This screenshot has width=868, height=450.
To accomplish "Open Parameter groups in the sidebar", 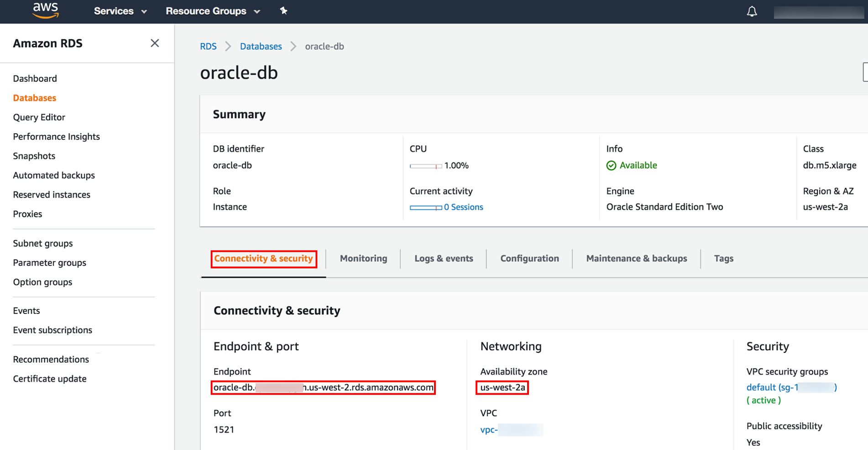I will 49,263.
